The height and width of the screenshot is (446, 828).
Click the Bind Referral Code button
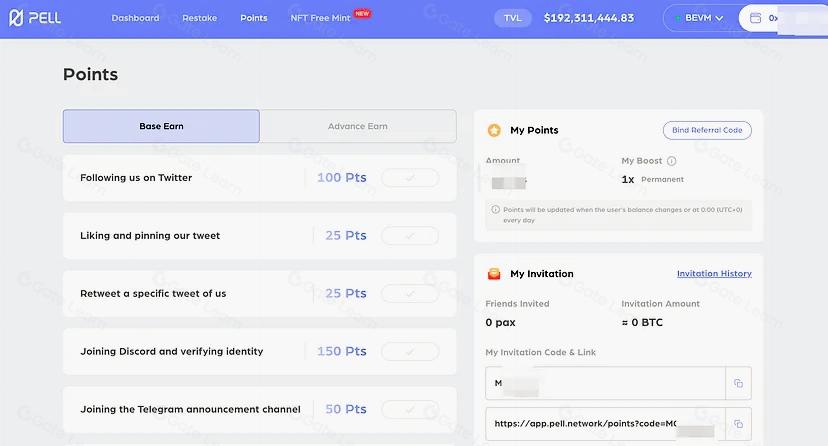pos(707,130)
